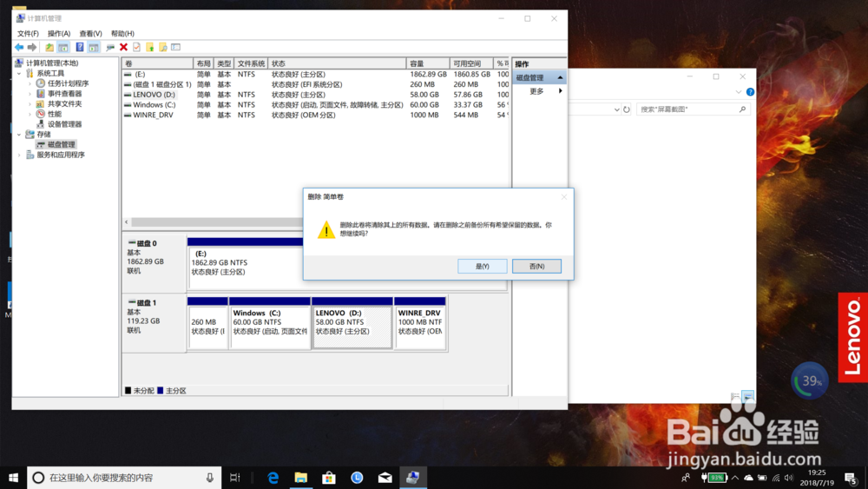Open the blue Help question mark icon
This screenshot has height=489, width=868.
click(80, 48)
